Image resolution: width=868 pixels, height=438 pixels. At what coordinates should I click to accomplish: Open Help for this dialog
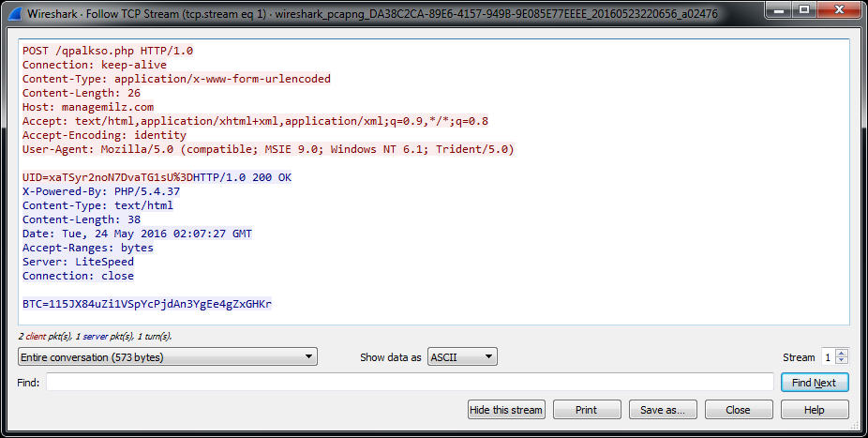tap(815, 410)
